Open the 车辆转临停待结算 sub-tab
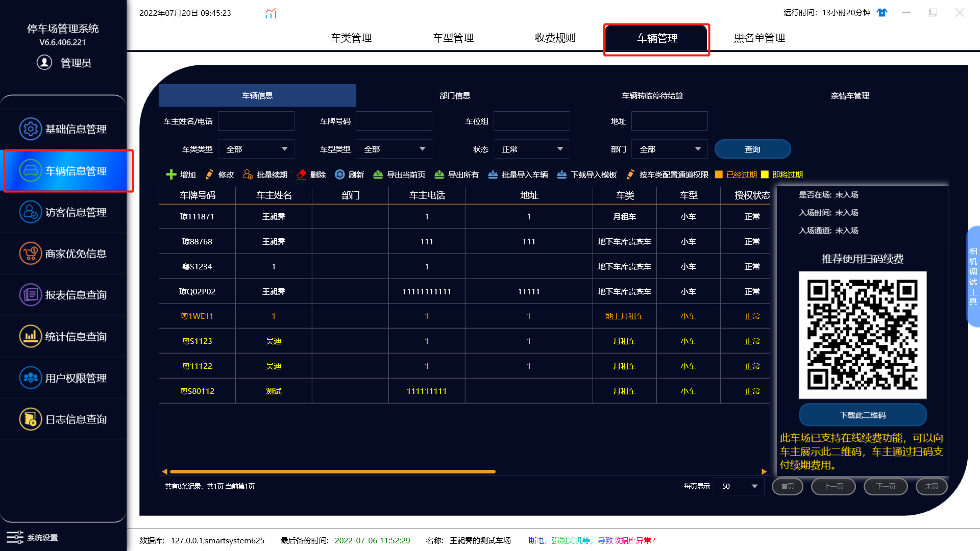980x551 pixels. pyautogui.click(x=652, y=95)
